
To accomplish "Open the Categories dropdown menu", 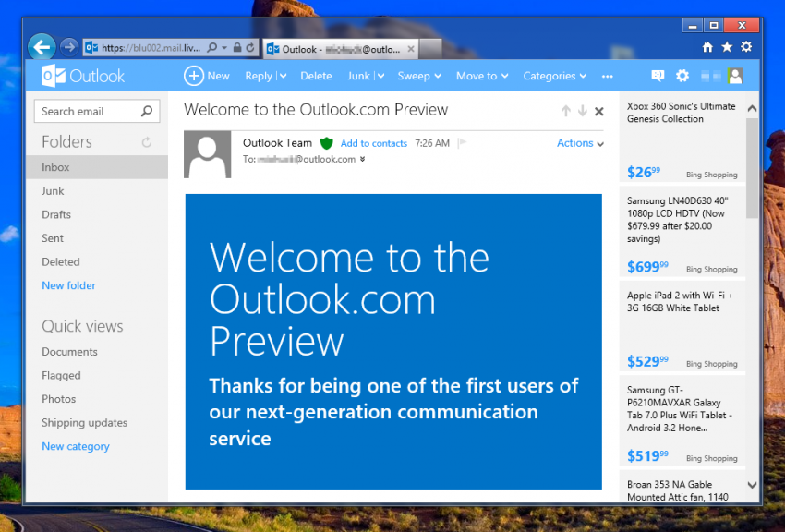I will (x=555, y=76).
